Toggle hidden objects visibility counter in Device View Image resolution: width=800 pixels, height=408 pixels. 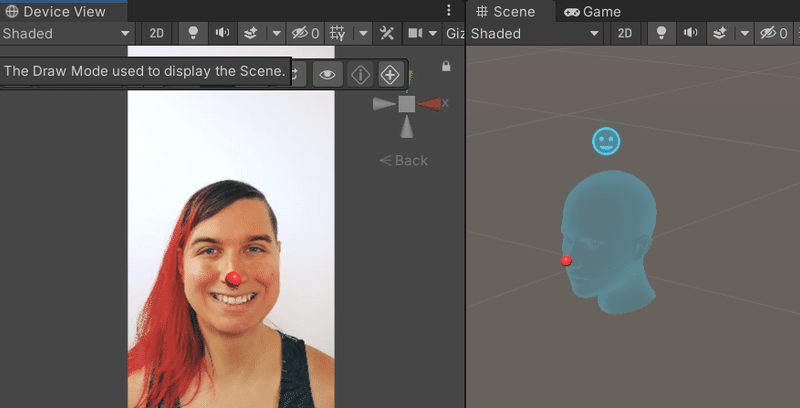(x=305, y=34)
